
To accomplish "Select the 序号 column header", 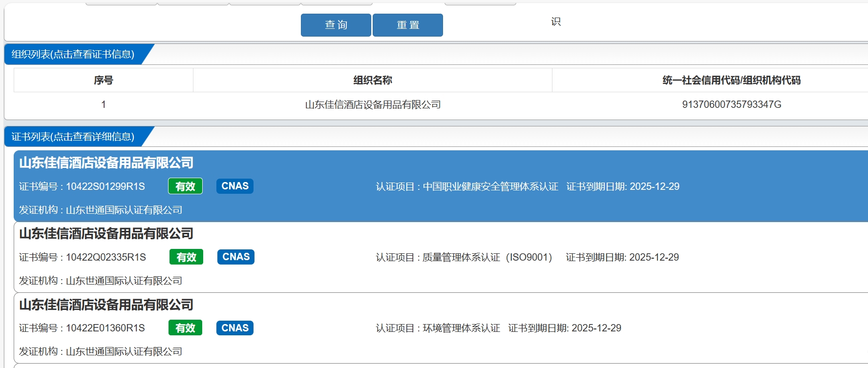I will click(x=104, y=80).
